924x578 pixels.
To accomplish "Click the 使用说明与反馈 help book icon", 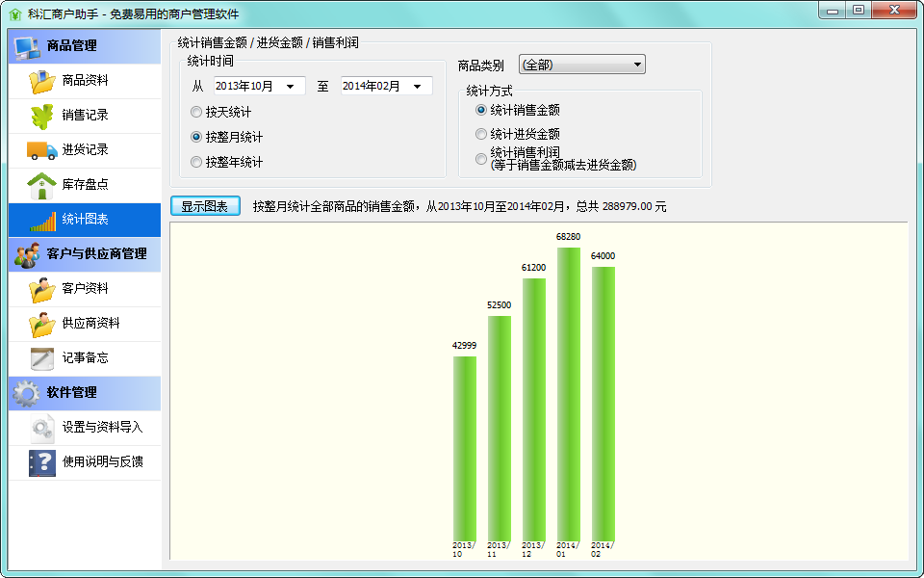I will pos(42,463).
